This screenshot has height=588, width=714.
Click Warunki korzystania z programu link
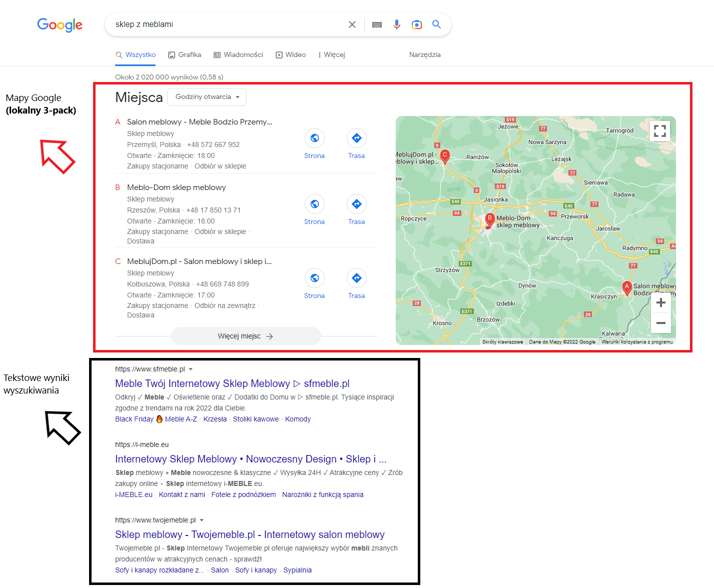[x=637, y=342]
